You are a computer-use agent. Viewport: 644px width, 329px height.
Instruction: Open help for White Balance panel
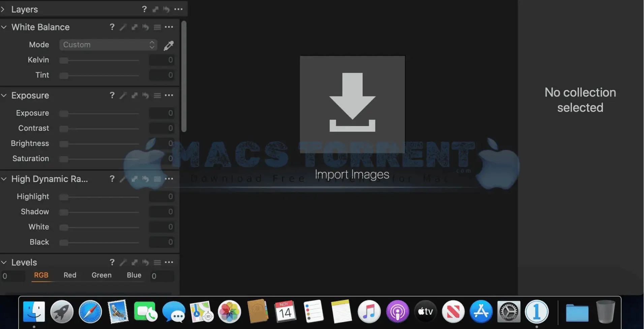(112, 27)
